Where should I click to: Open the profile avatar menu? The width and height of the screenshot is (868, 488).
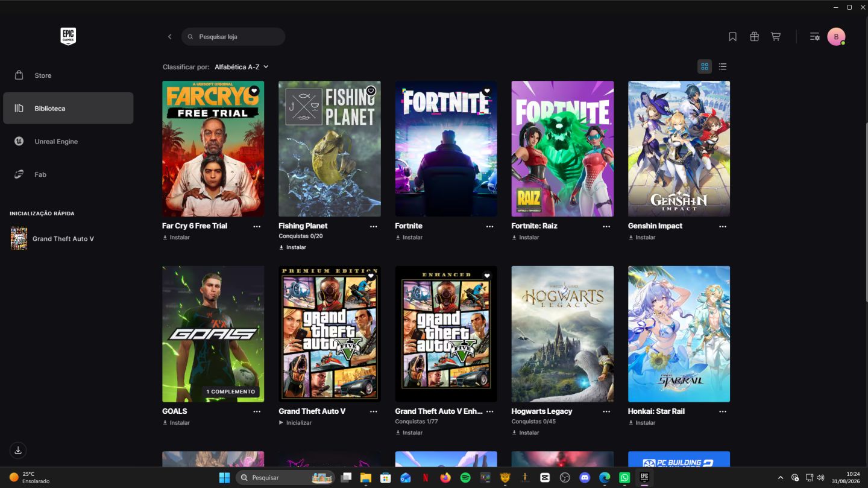(836, 37)
